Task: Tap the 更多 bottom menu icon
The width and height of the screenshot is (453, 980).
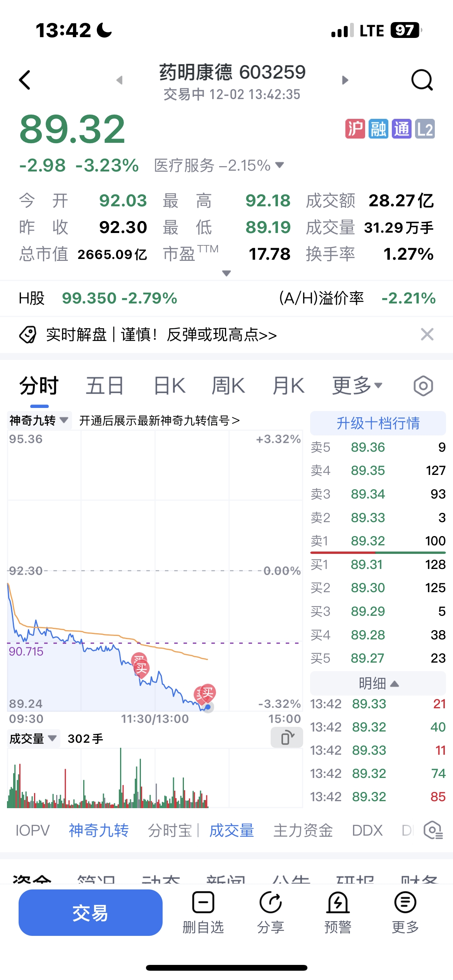Action: pos(405,902)
